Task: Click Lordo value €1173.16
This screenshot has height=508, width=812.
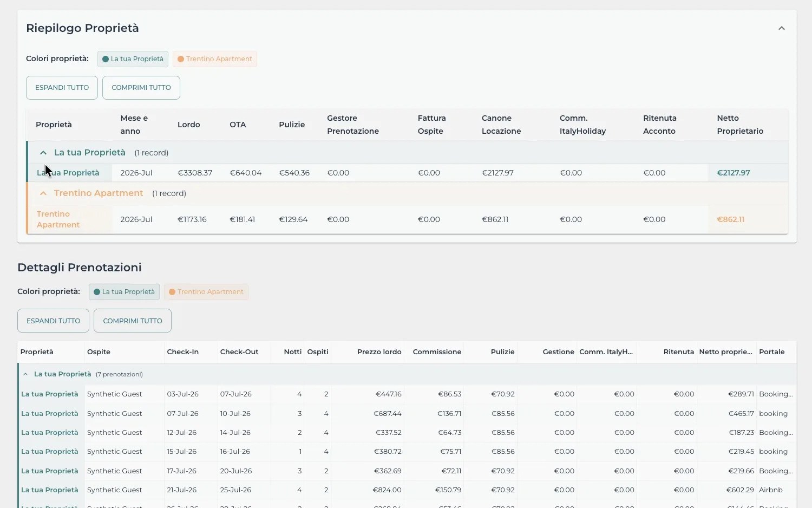Action: coord(192,220)
